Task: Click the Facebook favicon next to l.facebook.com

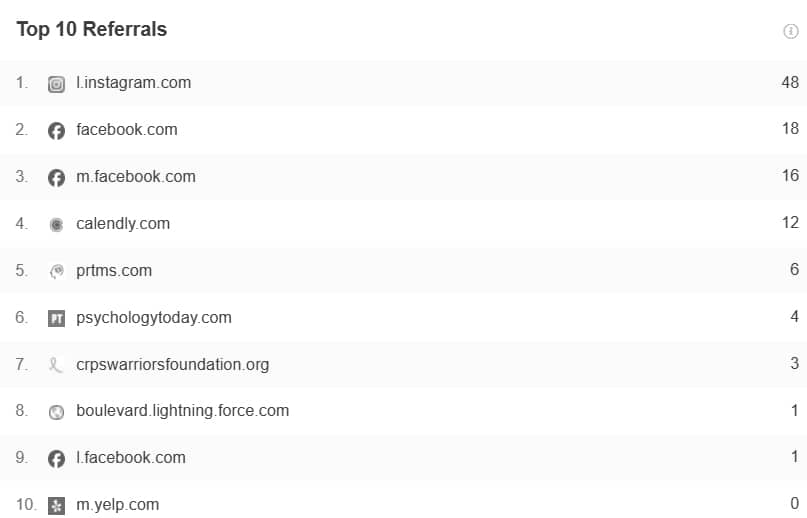Action: [56, 458]
